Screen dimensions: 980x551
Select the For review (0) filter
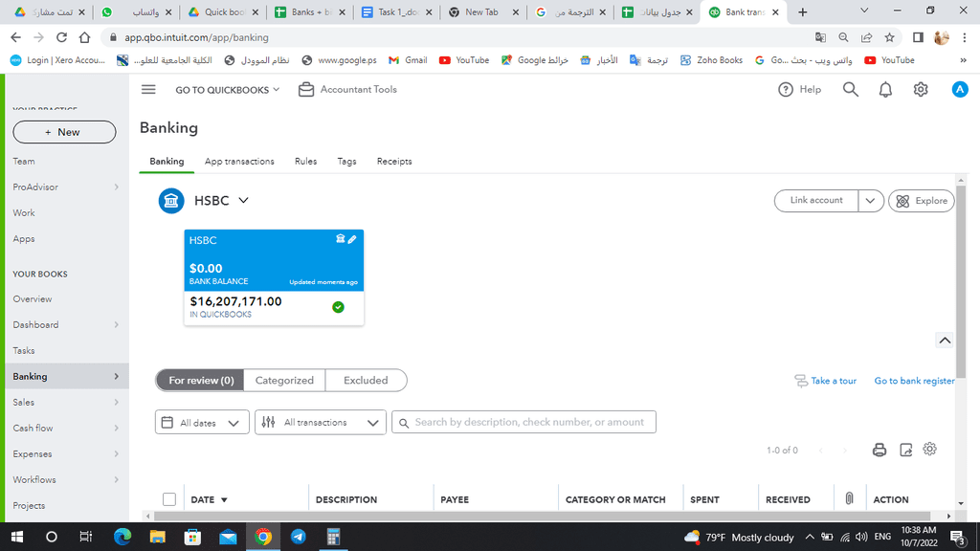201,381
